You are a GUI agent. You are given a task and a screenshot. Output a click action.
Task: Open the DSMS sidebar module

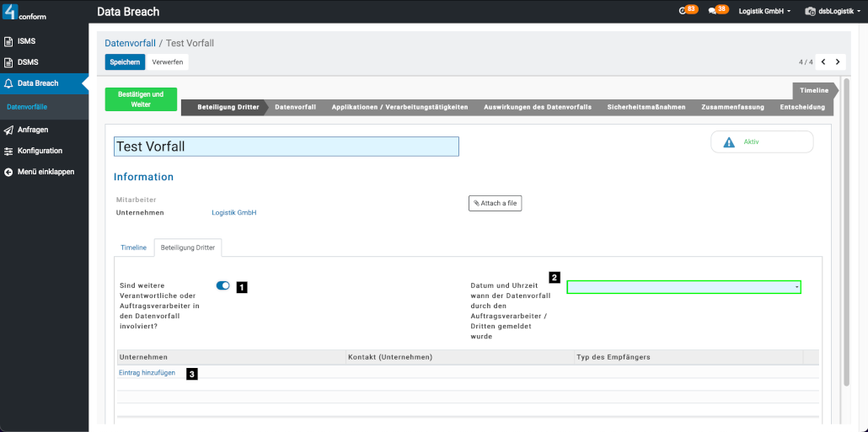[28, 62]
